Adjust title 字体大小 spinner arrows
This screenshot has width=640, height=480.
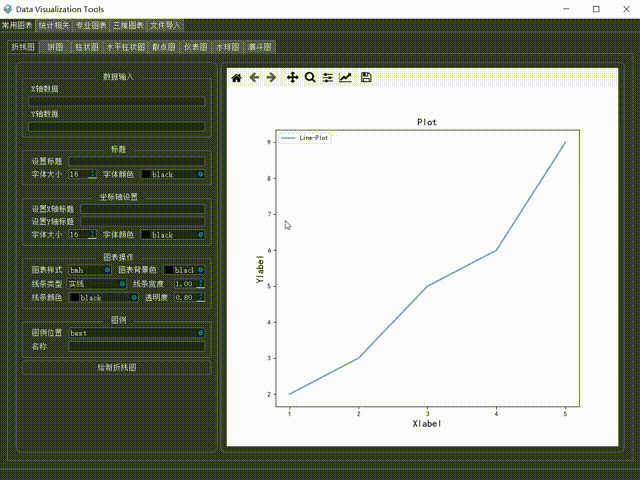point(93,174)
